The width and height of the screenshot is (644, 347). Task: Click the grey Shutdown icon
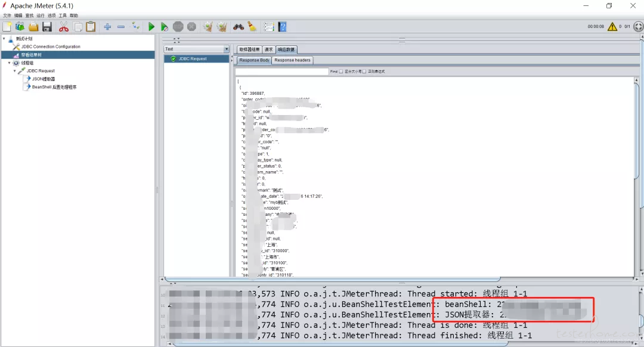[191, 27]
